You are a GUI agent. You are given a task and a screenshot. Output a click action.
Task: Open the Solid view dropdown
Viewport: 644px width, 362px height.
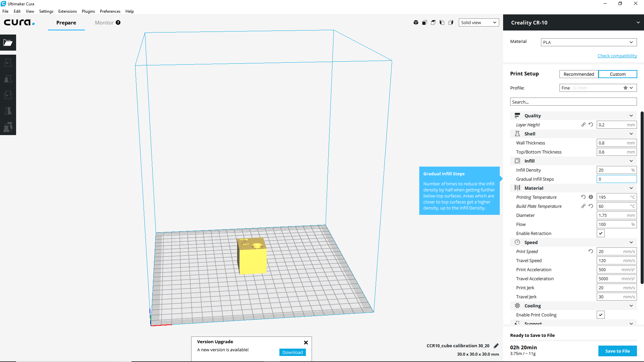point(479,22)
